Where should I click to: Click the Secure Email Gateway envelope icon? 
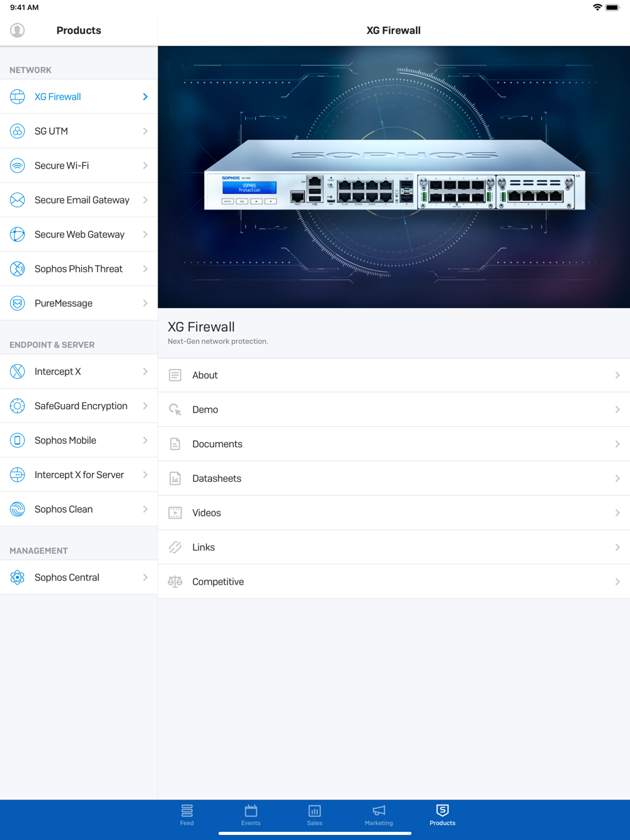pos(18,200)
